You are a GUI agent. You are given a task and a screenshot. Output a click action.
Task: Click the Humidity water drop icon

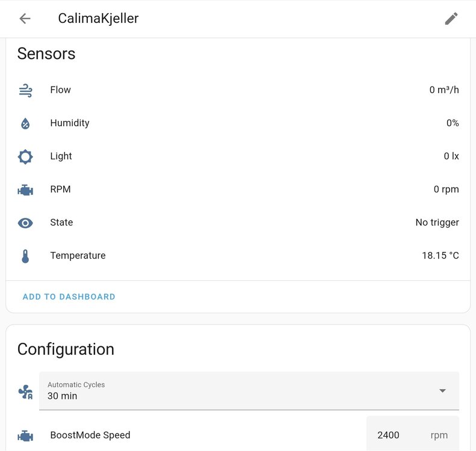pos(25,123)
